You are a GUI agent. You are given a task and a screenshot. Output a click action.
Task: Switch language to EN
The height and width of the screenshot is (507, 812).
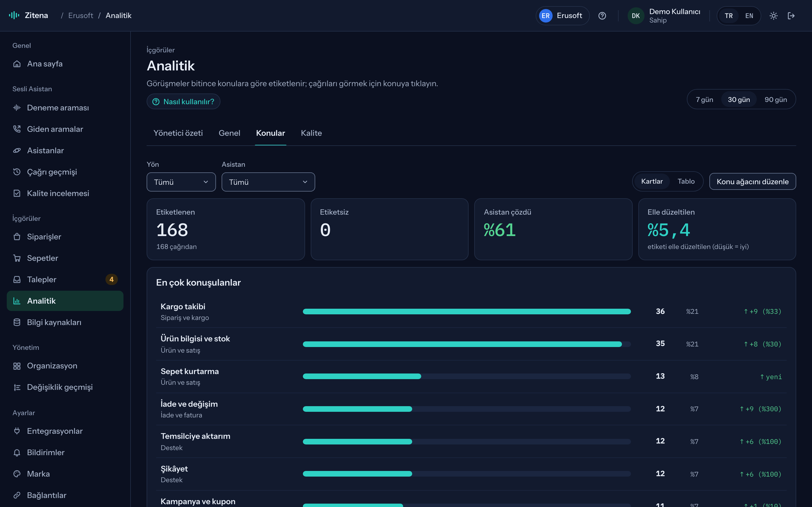point(749,16)
